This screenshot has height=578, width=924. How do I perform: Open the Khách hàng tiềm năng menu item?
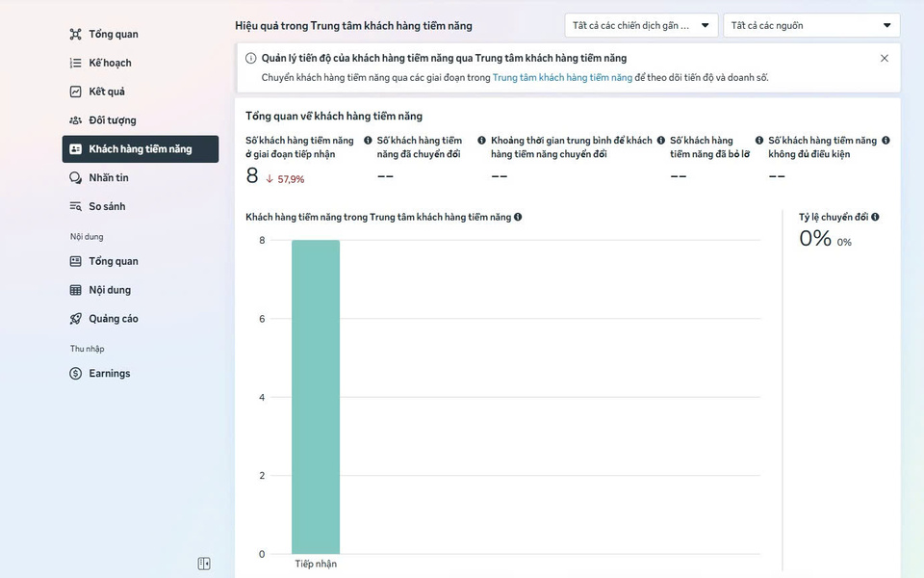click(141, 149)
